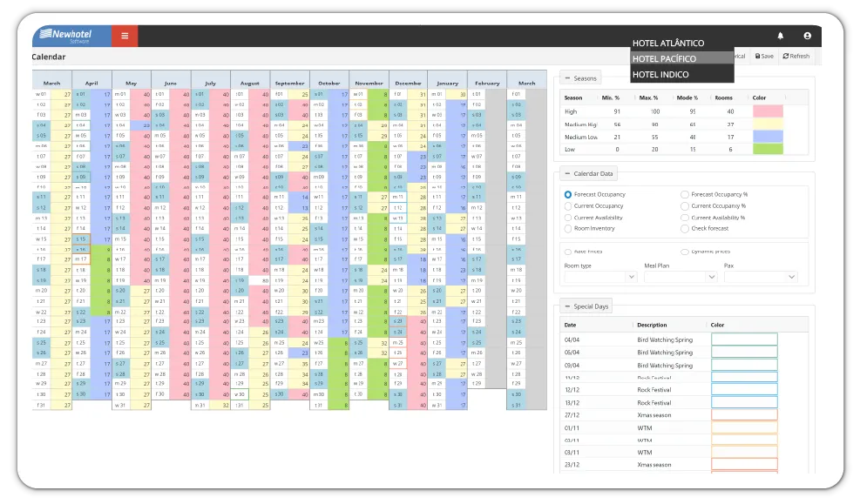Open the Pax dropdown

click(x=760, y=277)
